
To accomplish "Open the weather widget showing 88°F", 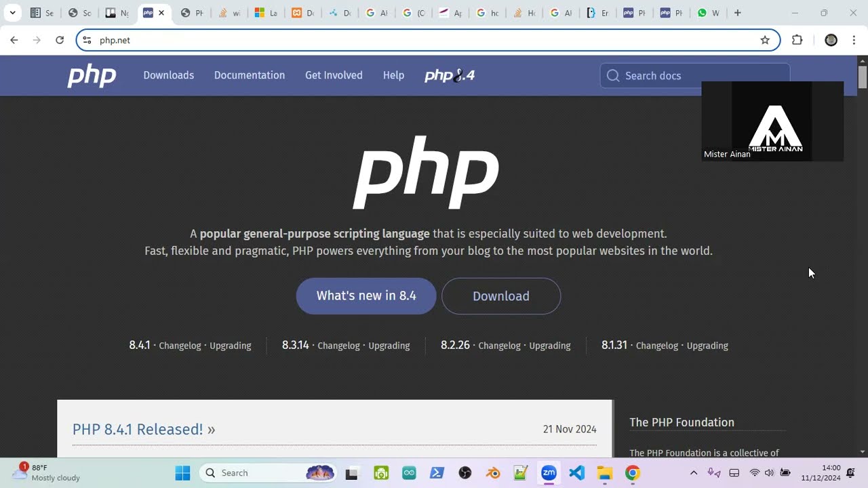I will pos(46,472).
